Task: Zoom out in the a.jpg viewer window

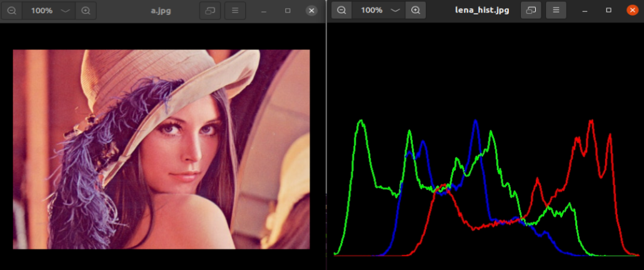Action: tap(12, 11)
